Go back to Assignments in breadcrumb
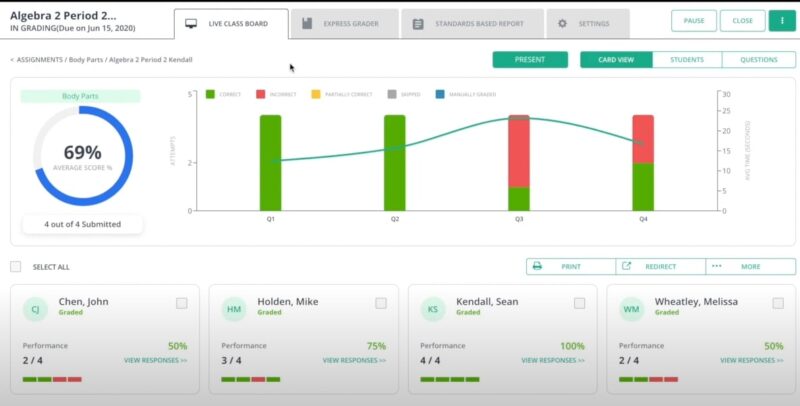Image resolution: width=800 pixels, height=406 pixels. [x=40, y=60]
